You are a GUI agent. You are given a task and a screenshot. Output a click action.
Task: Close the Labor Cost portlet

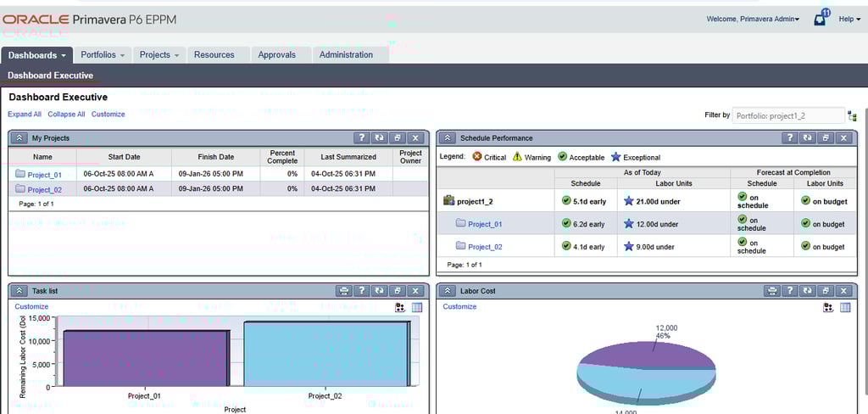tap(844, 290)
